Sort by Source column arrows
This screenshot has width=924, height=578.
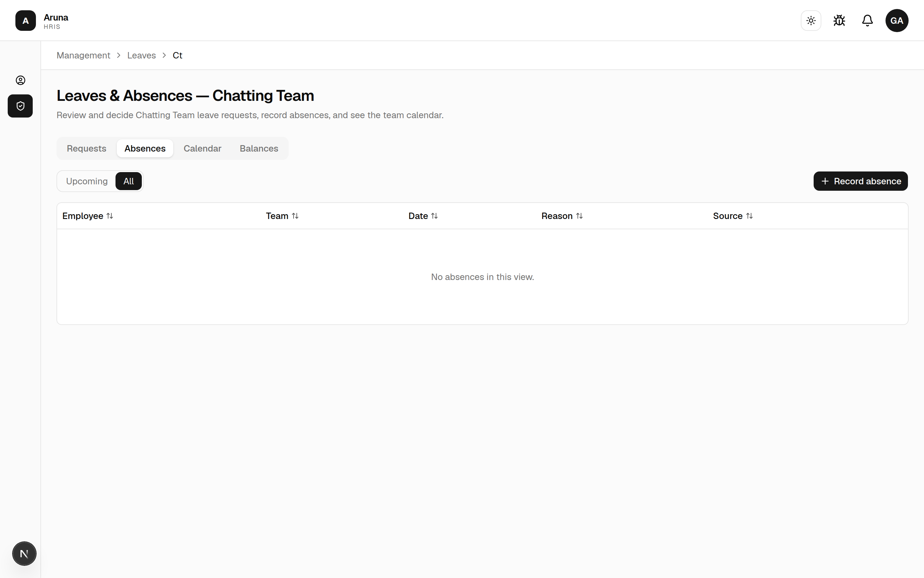coord(749,216)
